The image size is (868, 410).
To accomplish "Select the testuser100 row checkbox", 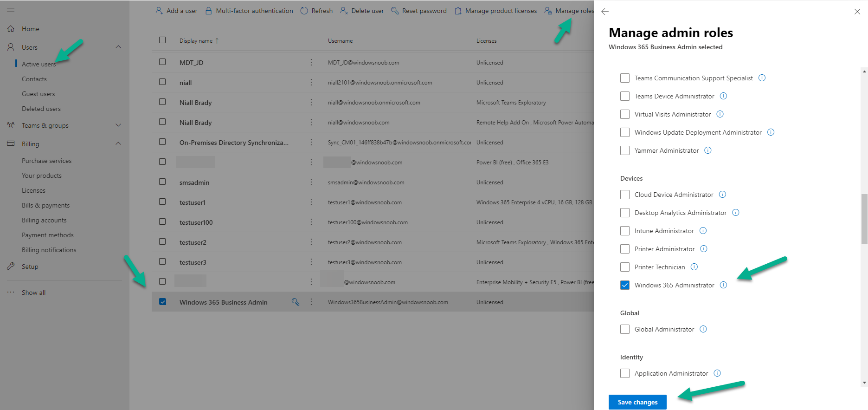I will tap(162, 221).
